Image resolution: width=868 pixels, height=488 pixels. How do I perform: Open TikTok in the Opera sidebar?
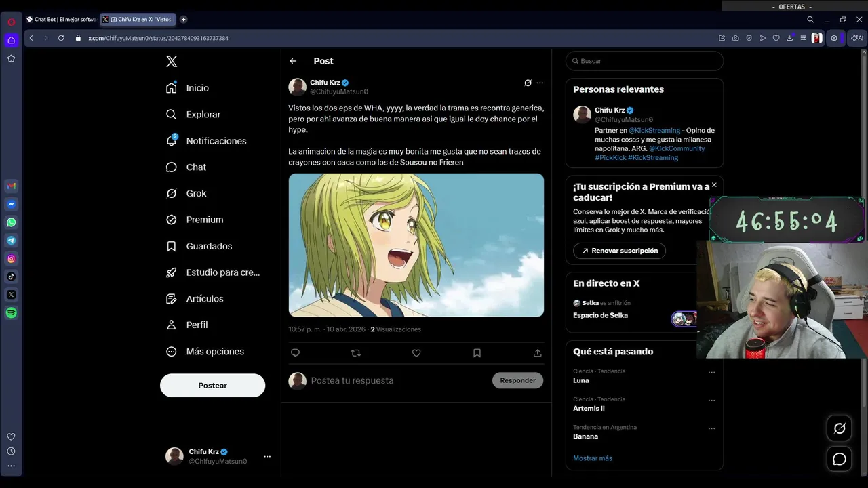(12, 277)
